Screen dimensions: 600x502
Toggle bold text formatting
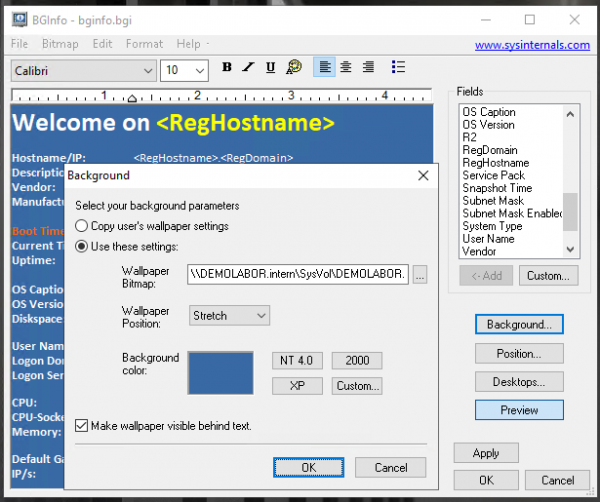(x=227, y=67)
